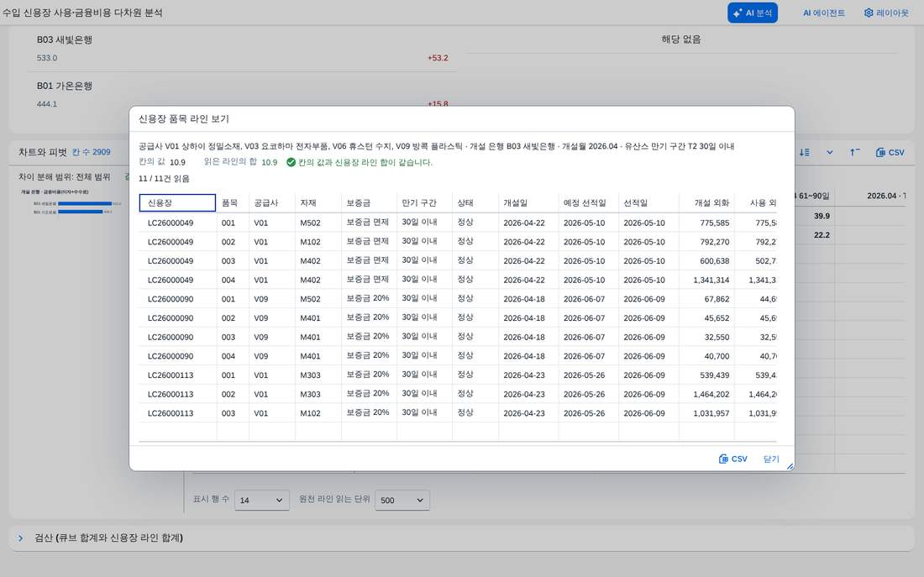
Task: Export pivot CSV from background toolbar
Action: click(x=890, y=152)
